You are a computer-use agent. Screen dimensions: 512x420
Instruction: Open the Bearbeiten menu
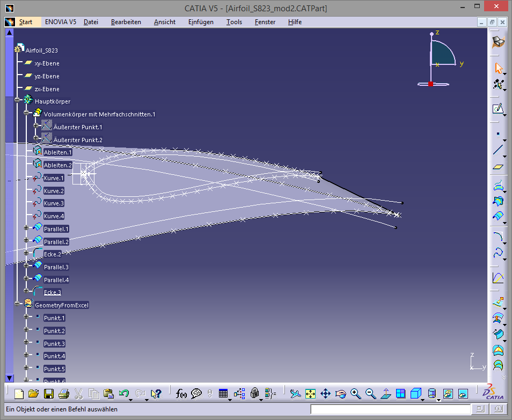[126, 22]
